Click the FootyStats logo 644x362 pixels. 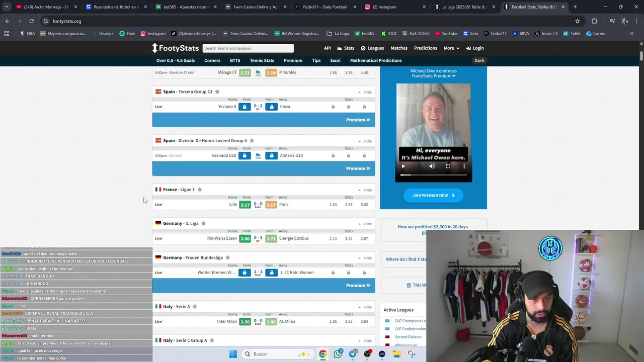(x=175, y=48)
